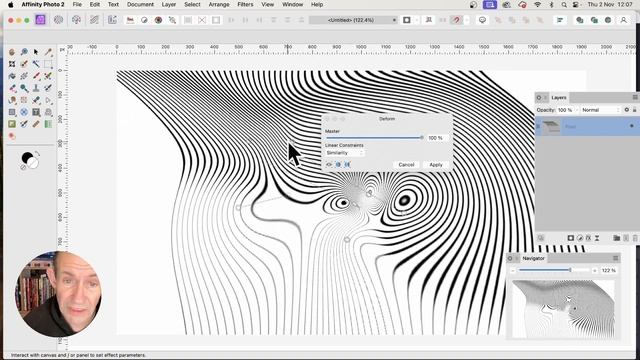
Task: Select the Flood Select wand tool
Action: click(x=36, y=64)
